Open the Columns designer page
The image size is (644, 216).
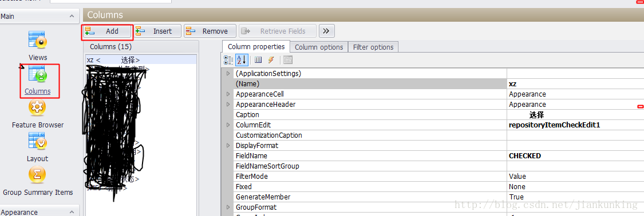(38, 81)
